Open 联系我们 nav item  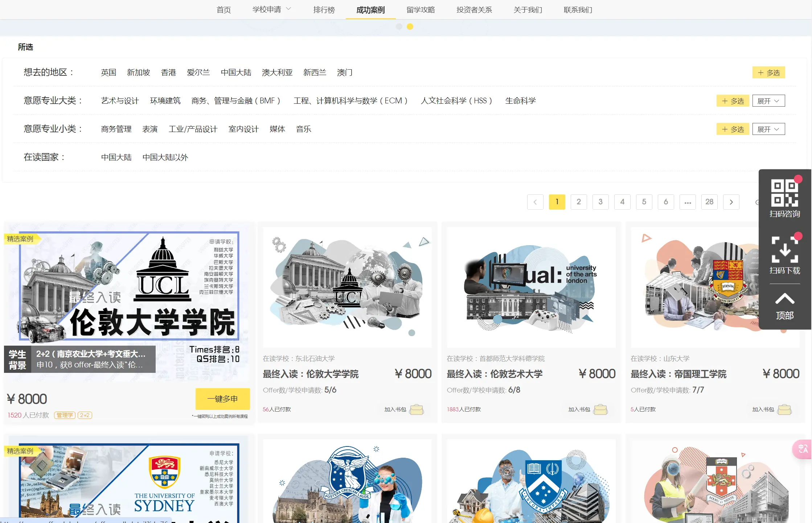(x=578, y=10)
